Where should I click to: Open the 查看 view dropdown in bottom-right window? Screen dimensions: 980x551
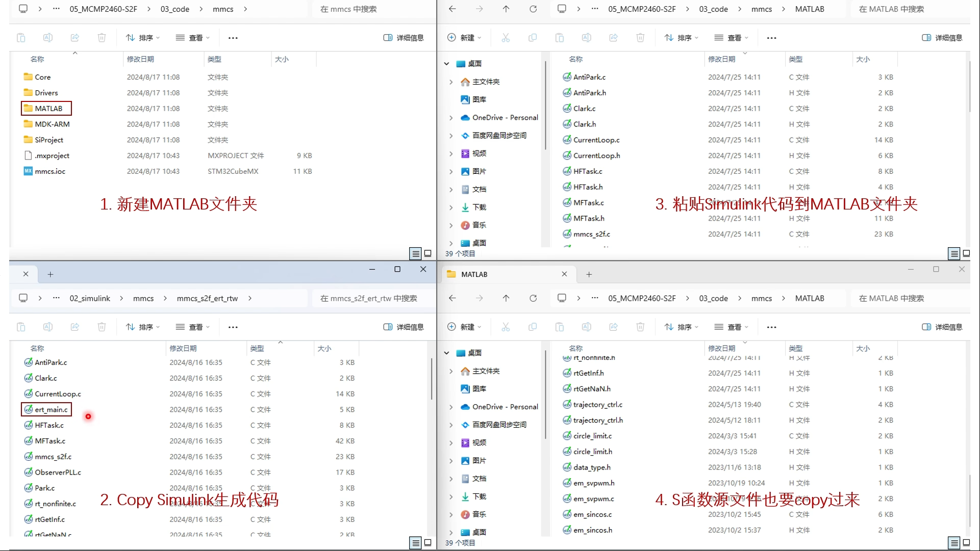(731, 327)
